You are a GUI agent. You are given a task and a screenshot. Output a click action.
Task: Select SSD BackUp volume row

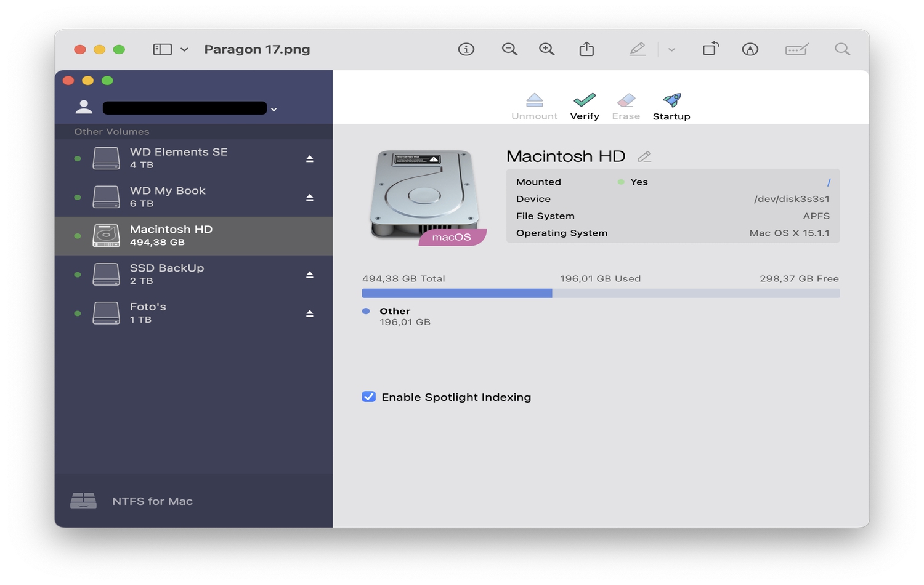(x=193, y=275)
